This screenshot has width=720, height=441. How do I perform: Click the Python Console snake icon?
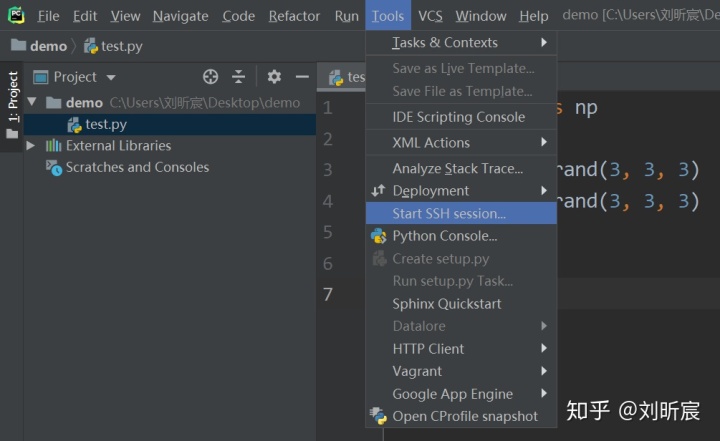(x=378, y=236)
